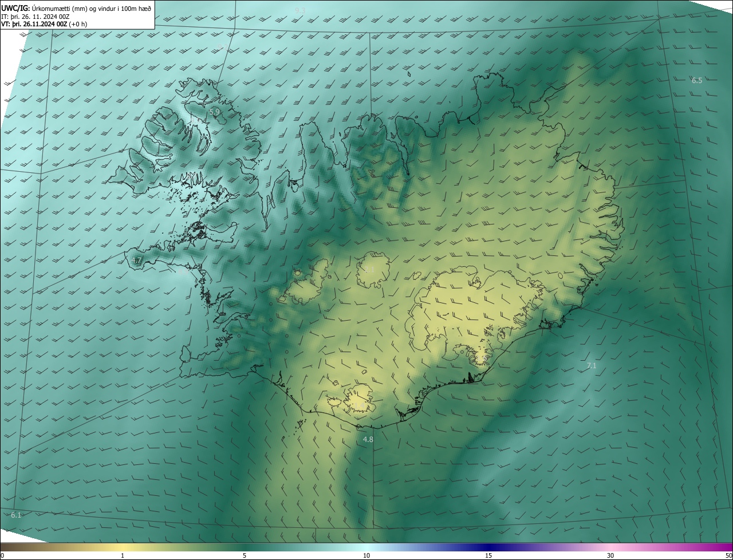The image size is (733, 560).
Task: Pick the magenta end of the colour scale
Action: pos(722,547)
